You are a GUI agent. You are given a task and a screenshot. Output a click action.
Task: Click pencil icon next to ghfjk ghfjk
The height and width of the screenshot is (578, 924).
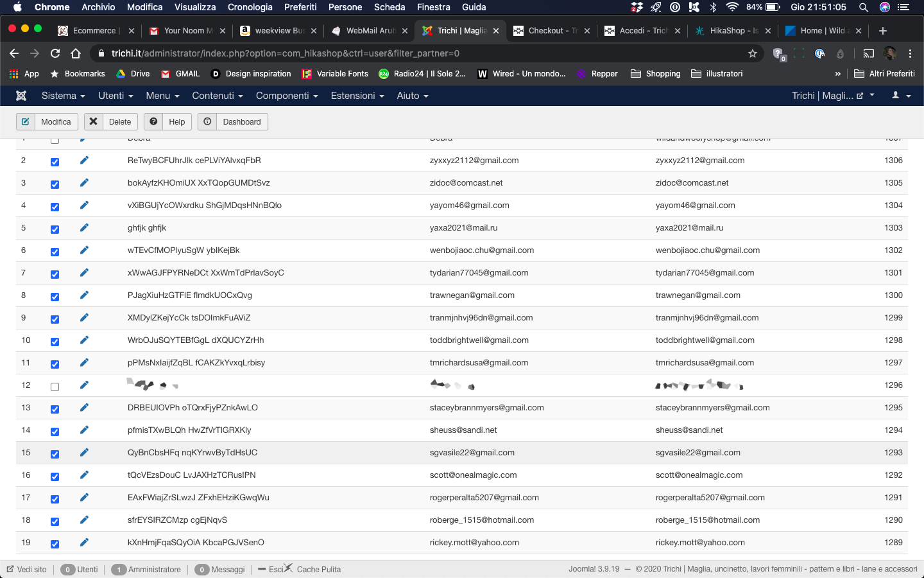(x=84, y=228)
